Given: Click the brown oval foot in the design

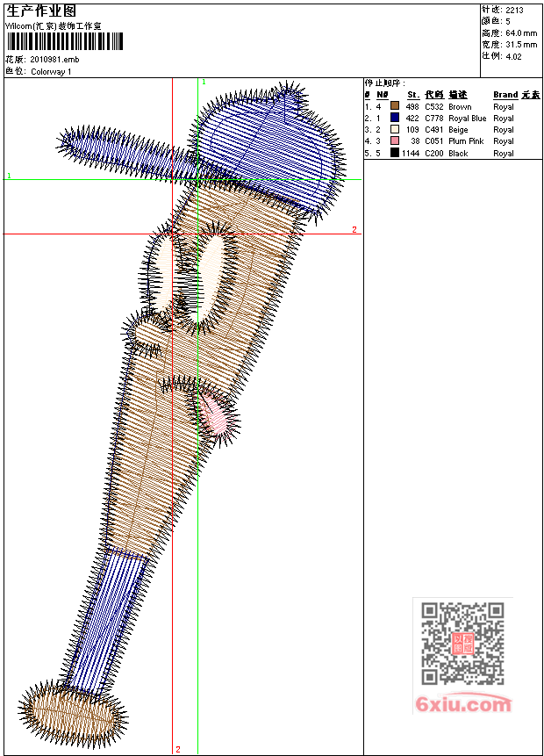Looking at the screenshot, I should point(71,714).
